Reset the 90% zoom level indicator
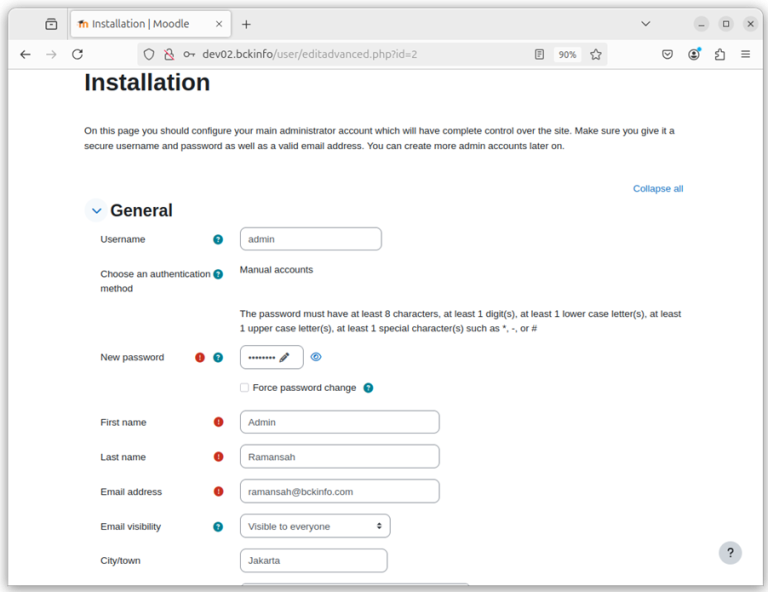The image size is (768, 592). click(567, 54)
